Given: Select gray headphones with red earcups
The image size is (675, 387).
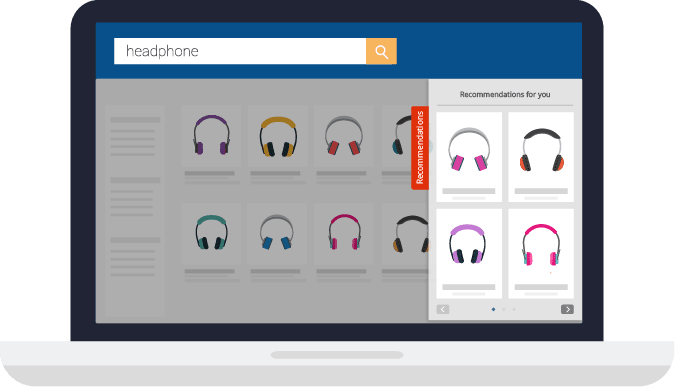Looking at the screenshot, I should [344, 136].
